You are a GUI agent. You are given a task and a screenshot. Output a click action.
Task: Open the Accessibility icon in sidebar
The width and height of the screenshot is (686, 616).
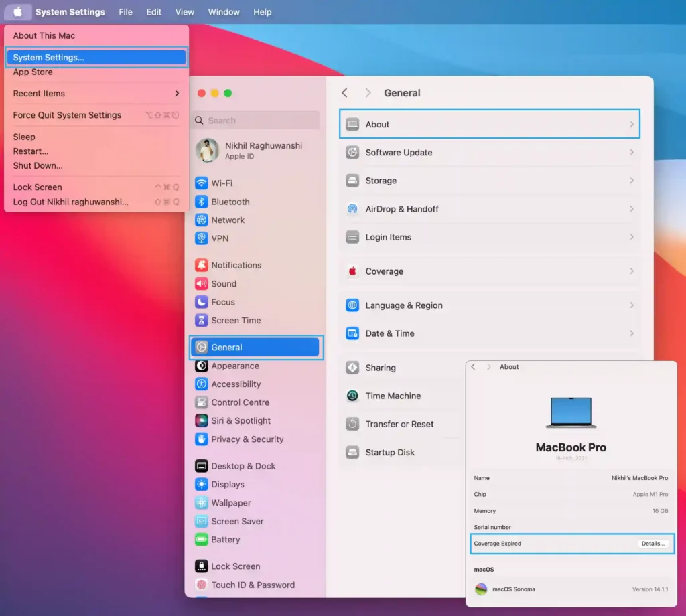pos(201,384)
